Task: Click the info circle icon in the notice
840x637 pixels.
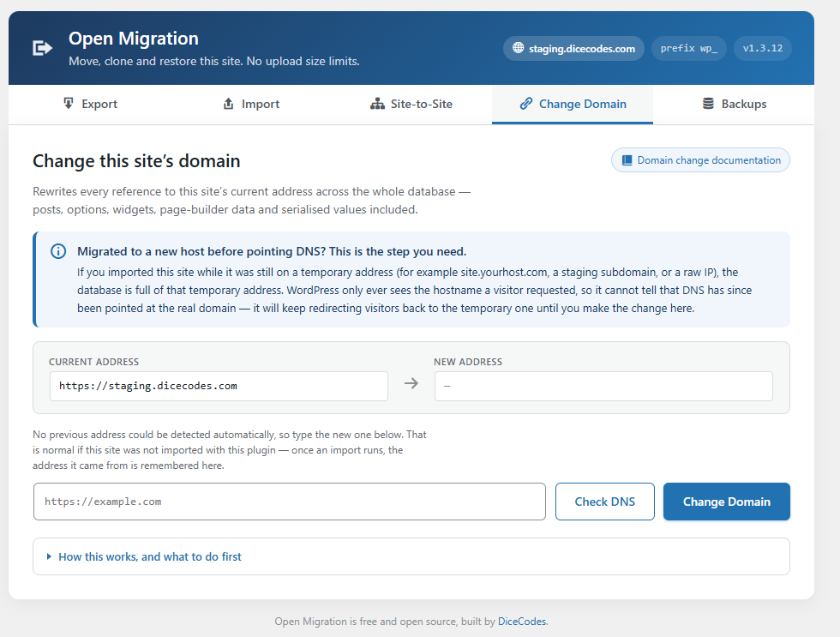Action: (x=58, y=251)
